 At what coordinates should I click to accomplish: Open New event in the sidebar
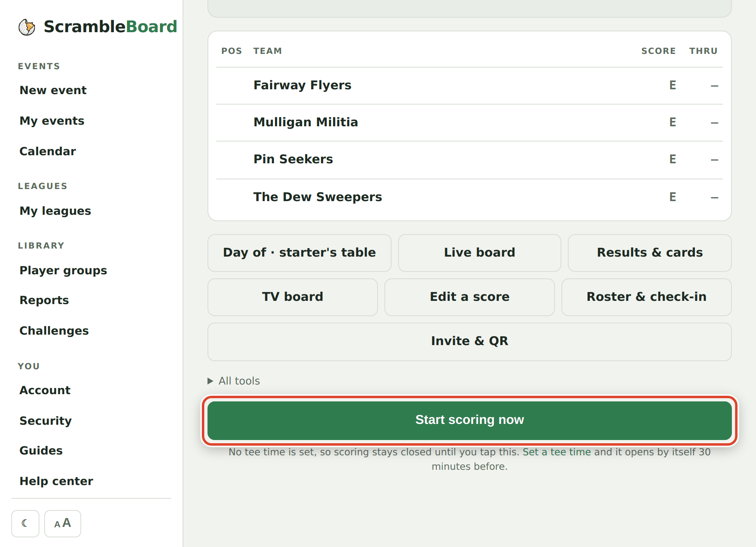[x=53, y=90]
